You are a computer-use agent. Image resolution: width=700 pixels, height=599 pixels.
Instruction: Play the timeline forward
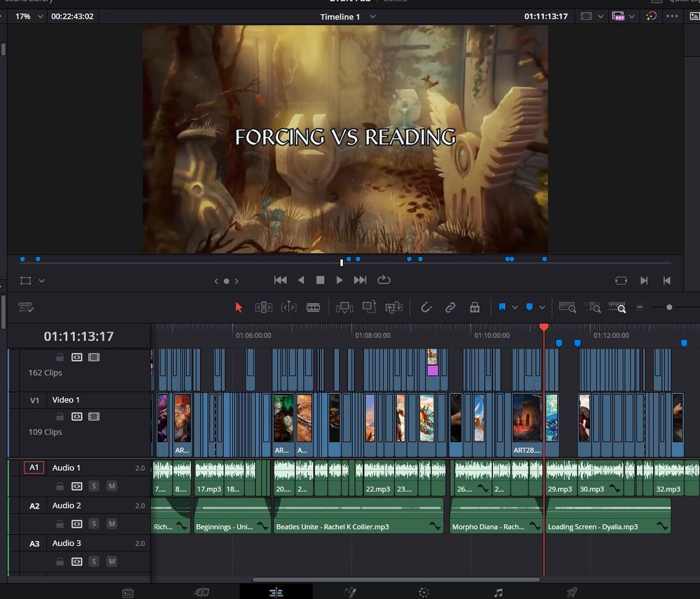click(339, 280)
